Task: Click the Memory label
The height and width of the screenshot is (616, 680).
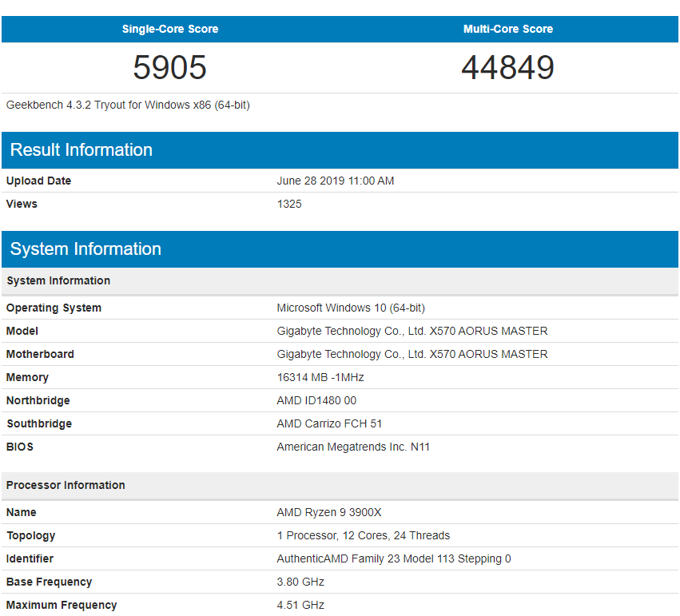Action: point(27,377)
